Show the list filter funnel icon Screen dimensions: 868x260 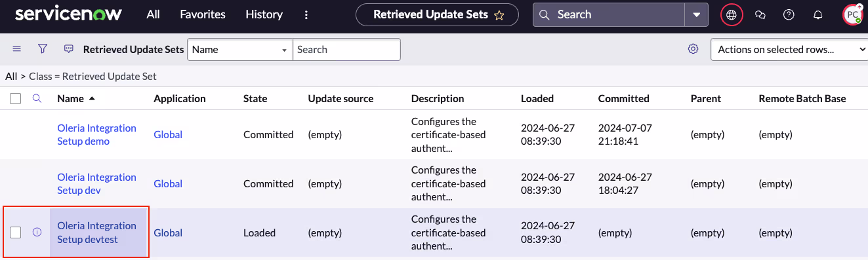(x=43, y=49)
